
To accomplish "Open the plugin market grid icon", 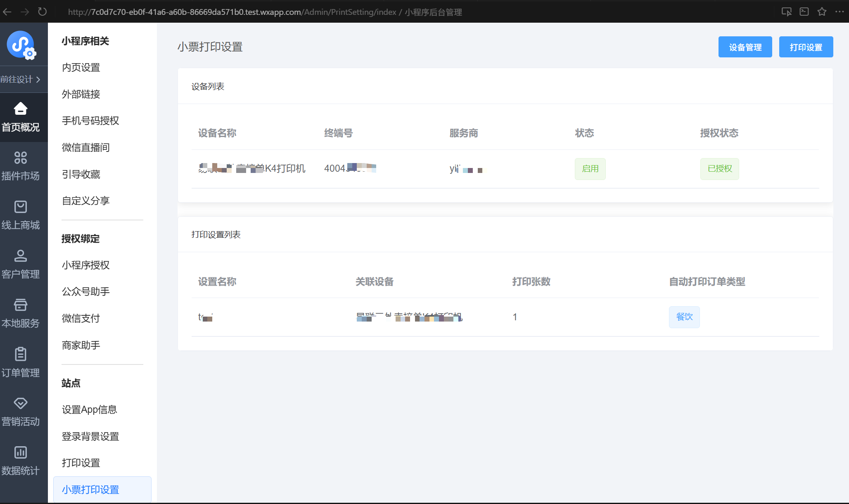I will [x=20, y=158].
